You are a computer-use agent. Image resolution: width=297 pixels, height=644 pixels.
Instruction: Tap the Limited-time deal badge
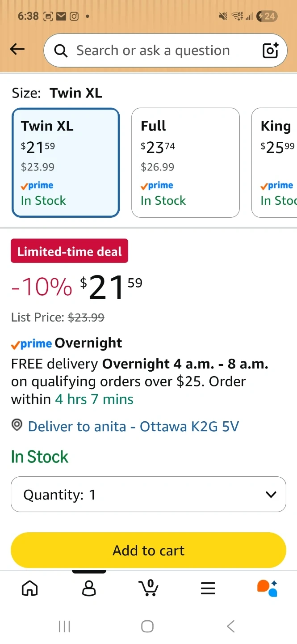69,251
